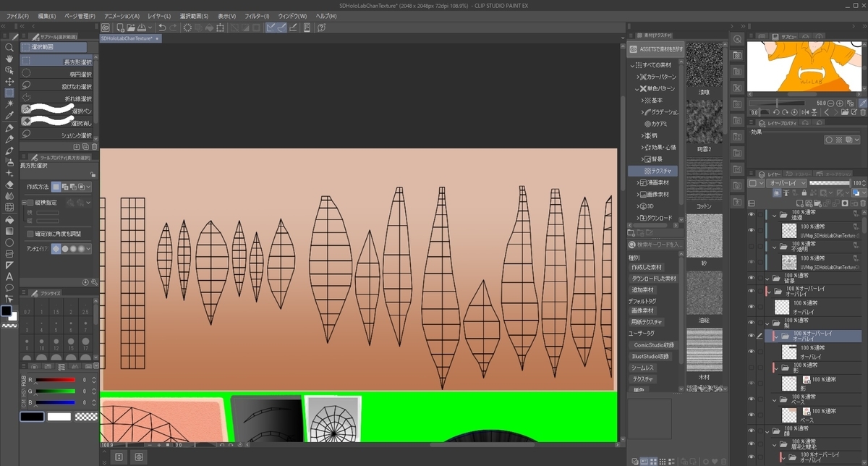
Task: Open the レイヤー(L) menu
Action: pos(159,16)
